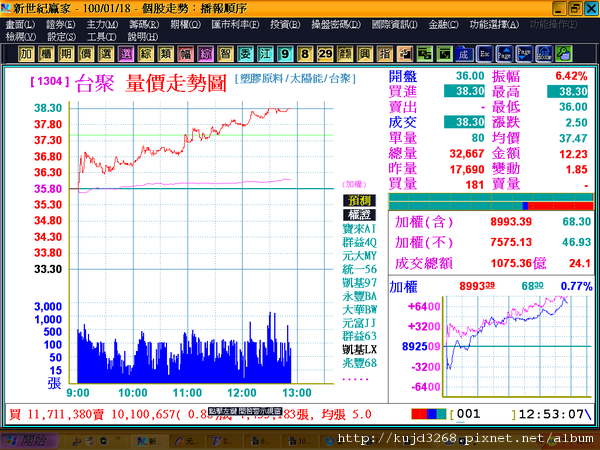Select warrant 元大MY
600x450 pixels.
(359, 256)
